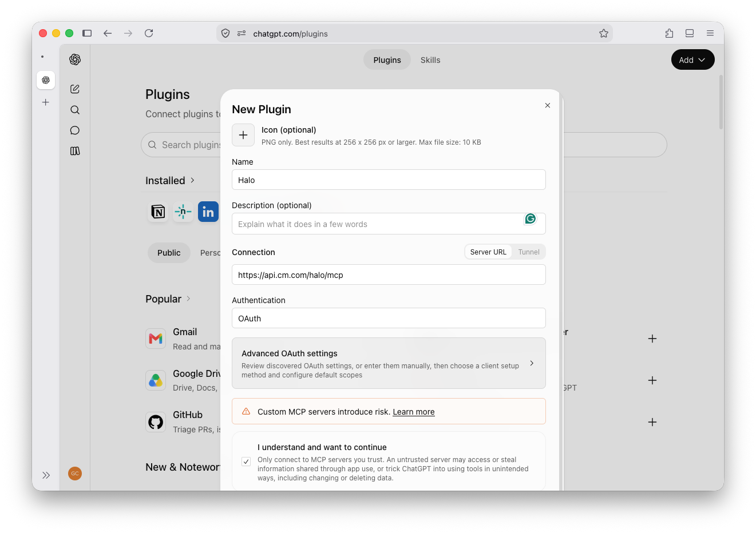Click the Grammarly icon in Description field
This screenshot has height=533, width=756.
pos(531,218)
